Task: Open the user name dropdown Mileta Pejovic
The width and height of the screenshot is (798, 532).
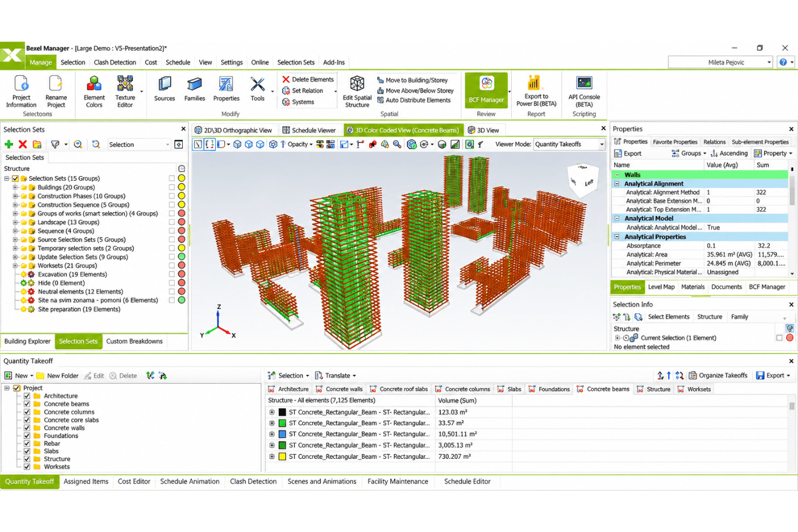Action: coord(720,62)
